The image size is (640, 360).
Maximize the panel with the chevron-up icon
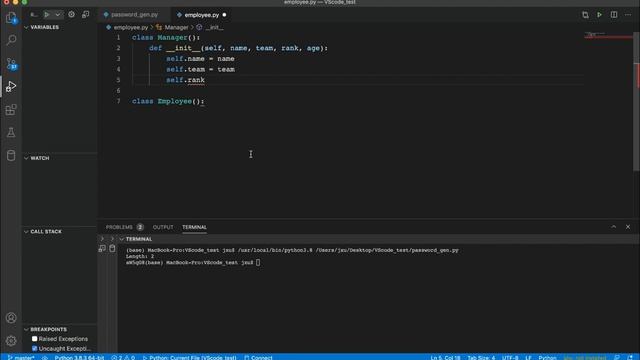(x=613, y=227)
